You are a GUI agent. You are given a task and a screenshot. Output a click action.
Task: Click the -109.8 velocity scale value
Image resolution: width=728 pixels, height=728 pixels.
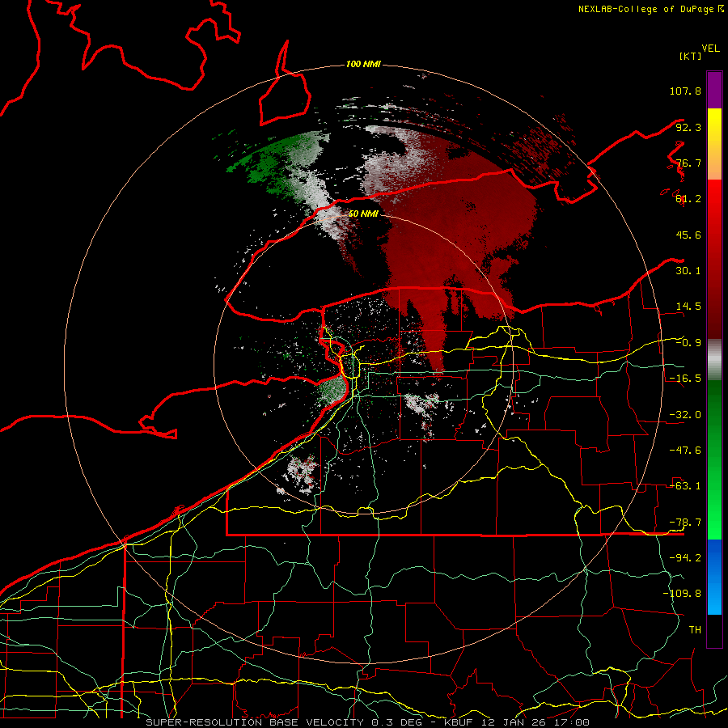pos(682,594)
